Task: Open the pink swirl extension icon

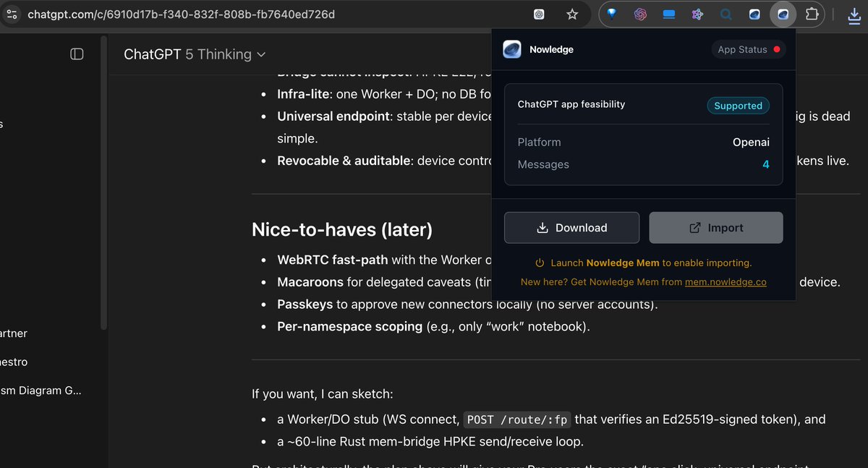Action: coord(640,14)
